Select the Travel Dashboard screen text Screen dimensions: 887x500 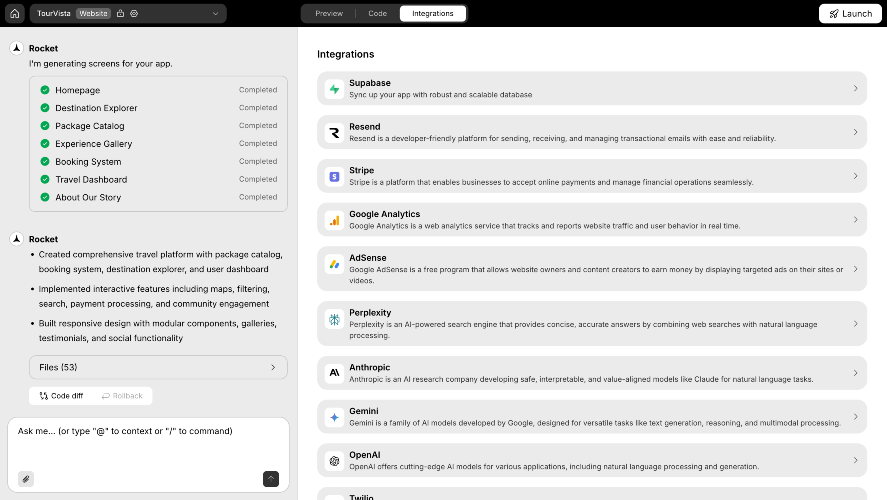[x=91, y=179]
